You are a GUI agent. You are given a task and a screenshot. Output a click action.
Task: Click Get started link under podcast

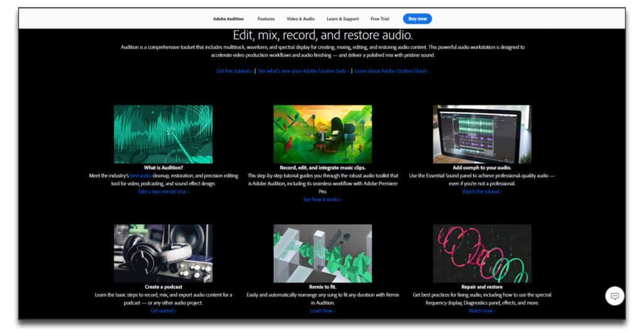pos(163,310)
